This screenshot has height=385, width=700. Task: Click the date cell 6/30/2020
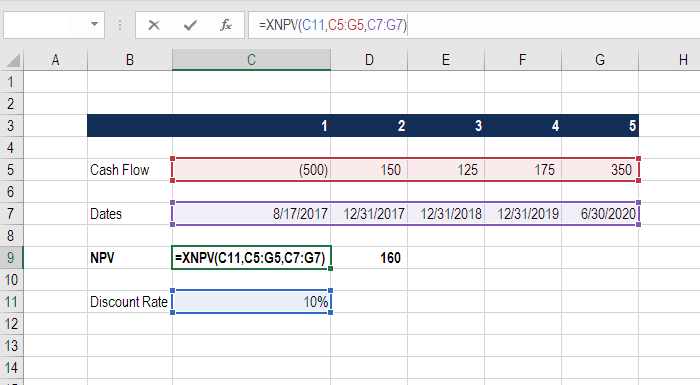pos(600,213)
